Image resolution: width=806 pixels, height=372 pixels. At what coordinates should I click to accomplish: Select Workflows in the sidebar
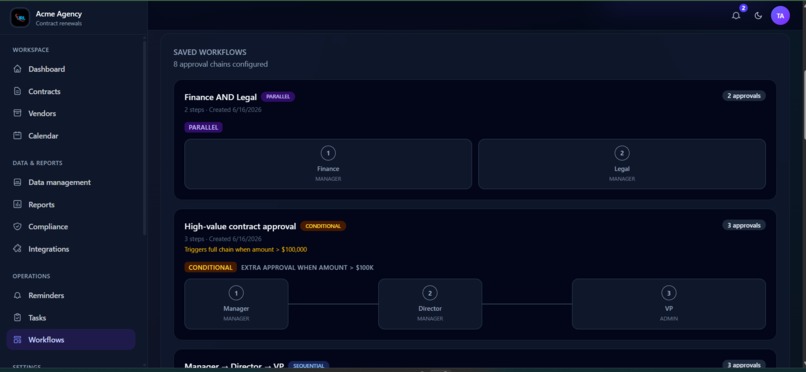click(71, 340)
